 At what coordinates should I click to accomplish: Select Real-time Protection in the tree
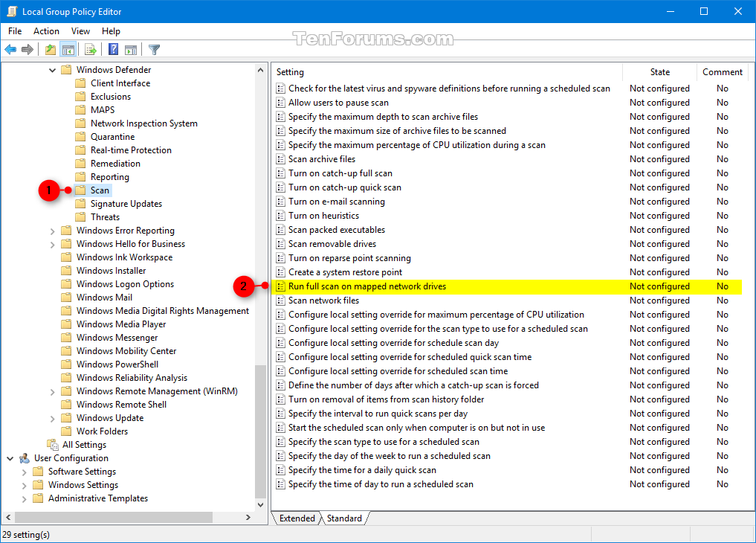(x=131, y=150)
